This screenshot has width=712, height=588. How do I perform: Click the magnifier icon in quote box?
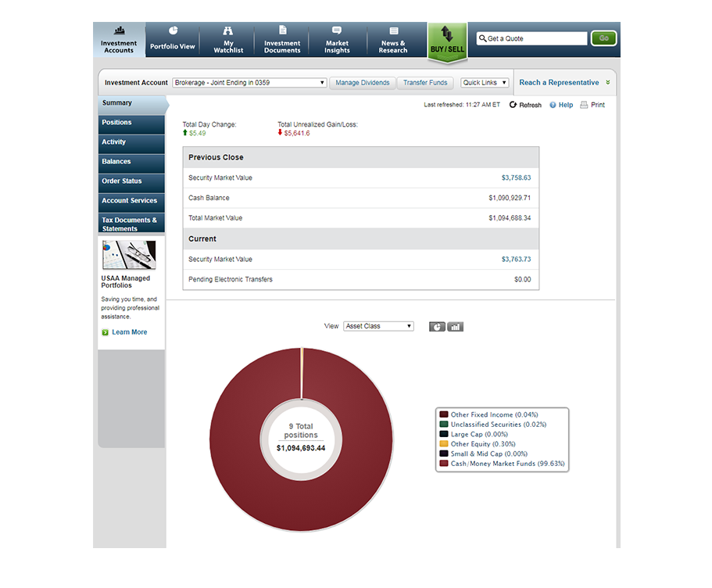tap(482, 38)
